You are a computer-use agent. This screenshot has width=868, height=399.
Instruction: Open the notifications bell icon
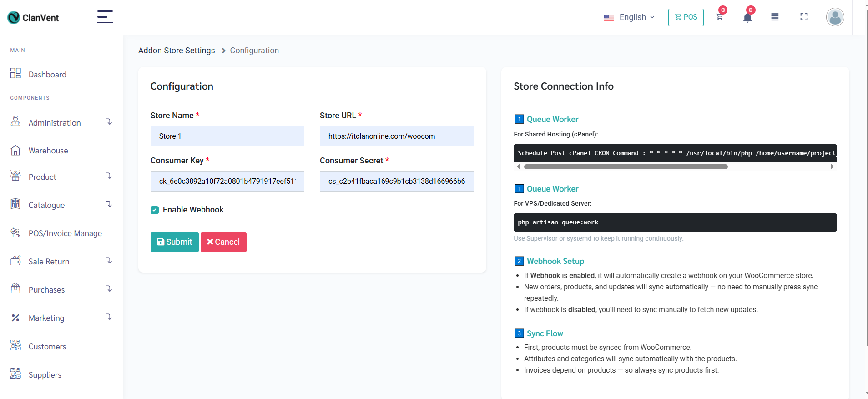tap(747, 18)
